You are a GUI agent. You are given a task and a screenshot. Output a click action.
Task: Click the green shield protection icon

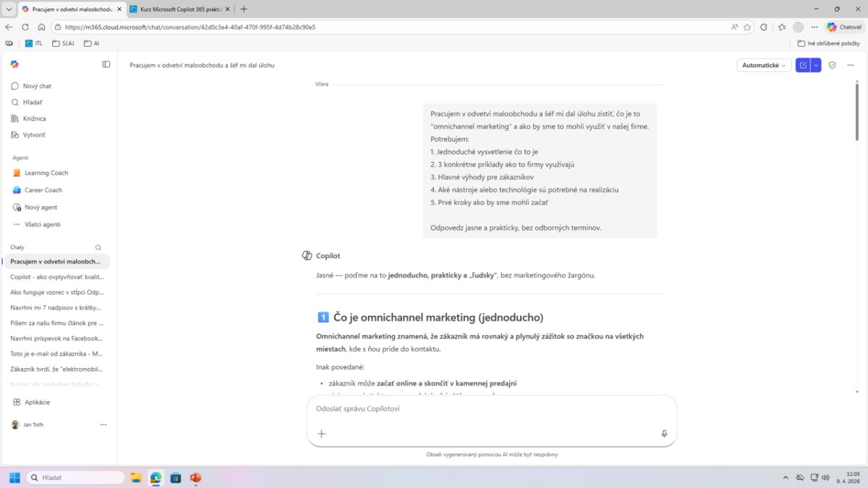(832, 65)
